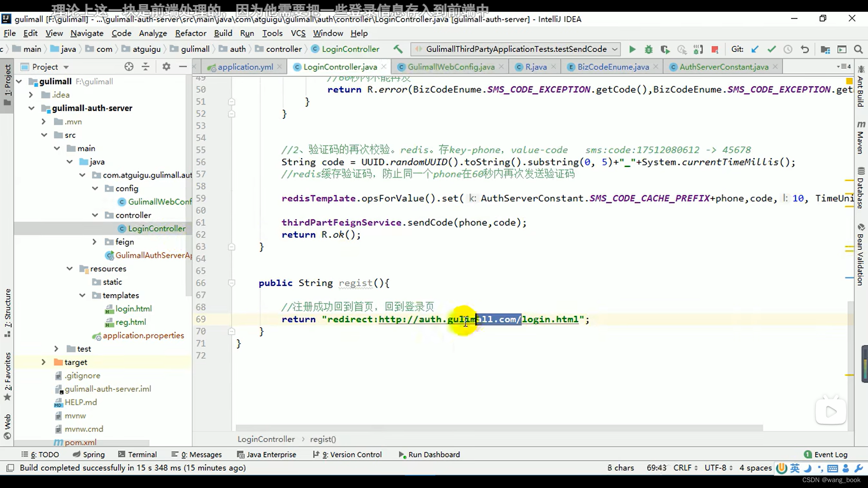Show Git history clock icon
The height and width of the screenshot is (488, 868).
(x=788, y=49)
